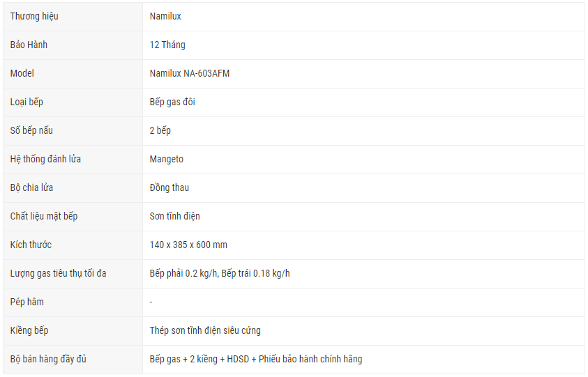This screenshot has width=588, height=377.
Task: Click the Lượng gas tiêu thụ tối đa label
Action: click(58, 274)
